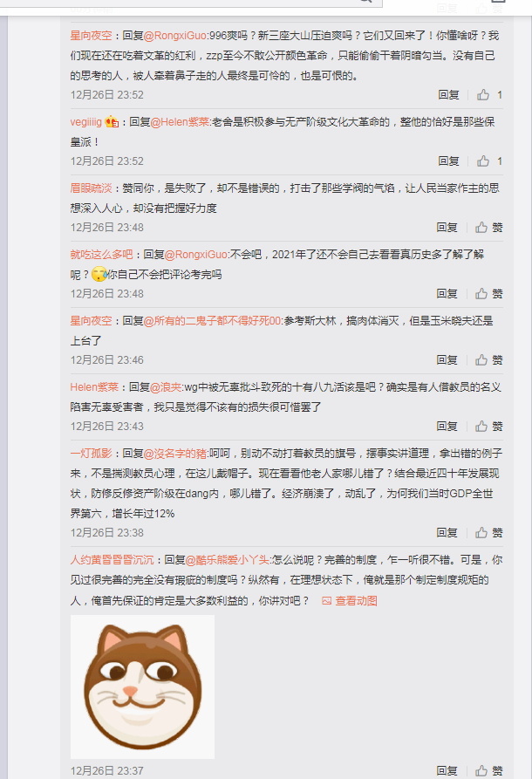Open the @酷乐熊爱小丫头 mention
This screenshot has height=779, width=532.
tap(228, 560)
